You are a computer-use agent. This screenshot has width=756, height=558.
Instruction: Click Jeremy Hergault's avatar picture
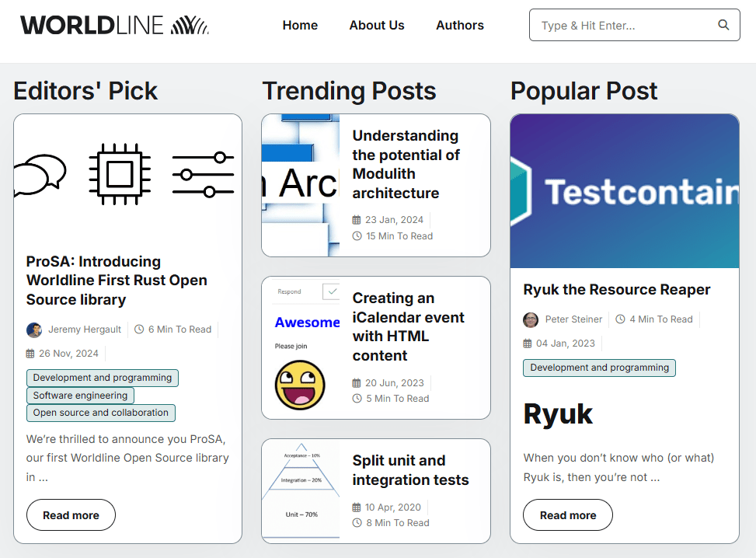(33, 330)
